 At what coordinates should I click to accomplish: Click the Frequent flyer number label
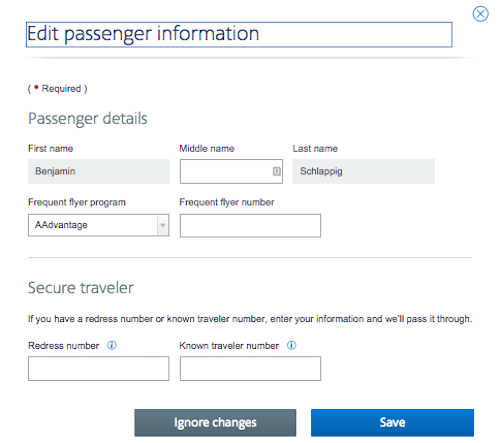click(x=227, y=202)
